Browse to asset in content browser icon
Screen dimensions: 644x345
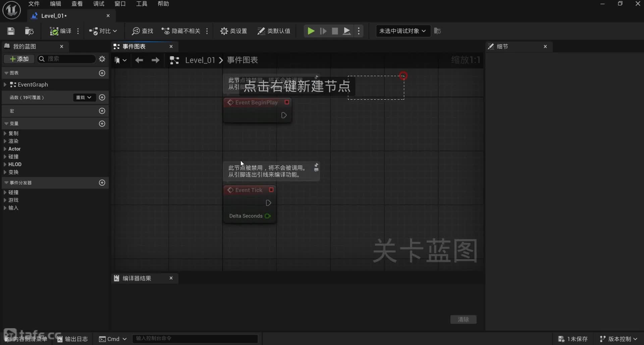tap(29, 31)
